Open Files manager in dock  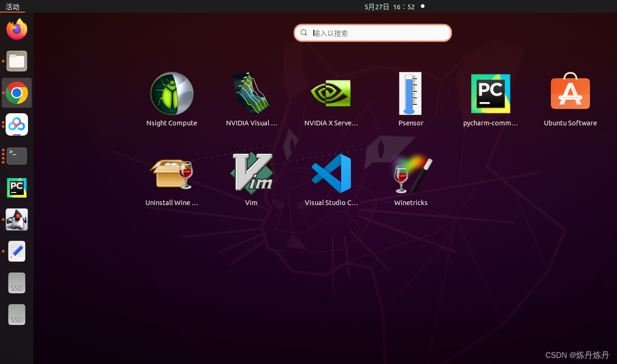17,61
